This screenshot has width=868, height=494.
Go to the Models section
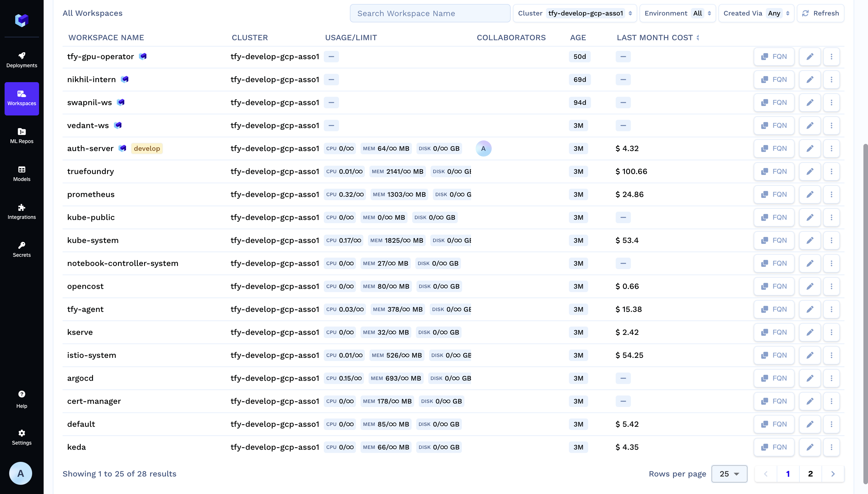pyautogui.click(x=22, y=174)
